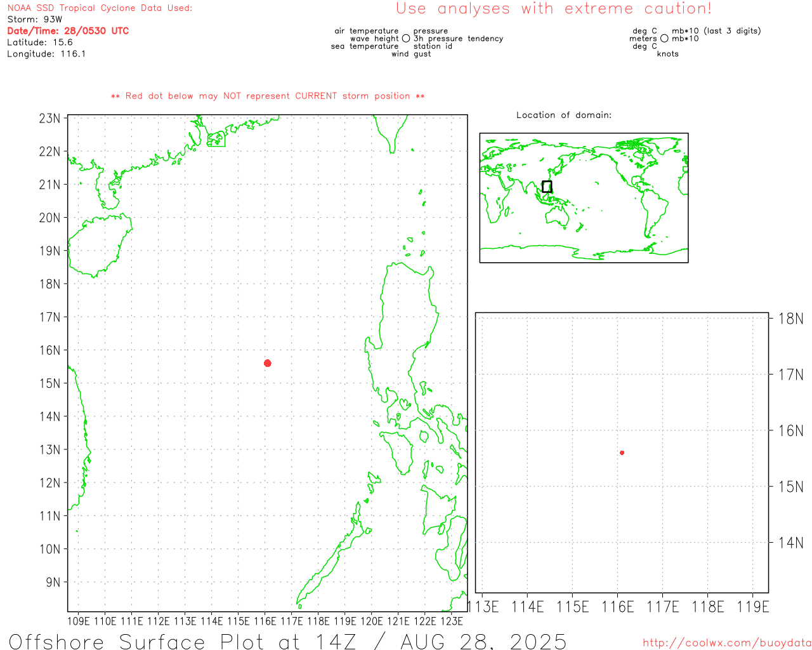The image size is (812, 650).
Task: Click the "Storm: 93W" label
Action: coord(35,20)
